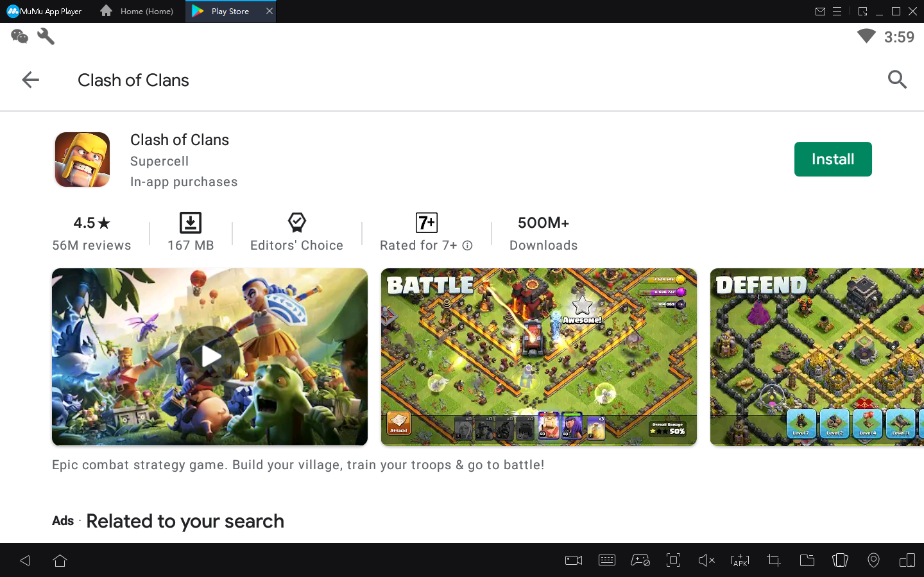Switch to the Home (Home) tab
Screen dimensions: 924x577
(x=138, y=12)
